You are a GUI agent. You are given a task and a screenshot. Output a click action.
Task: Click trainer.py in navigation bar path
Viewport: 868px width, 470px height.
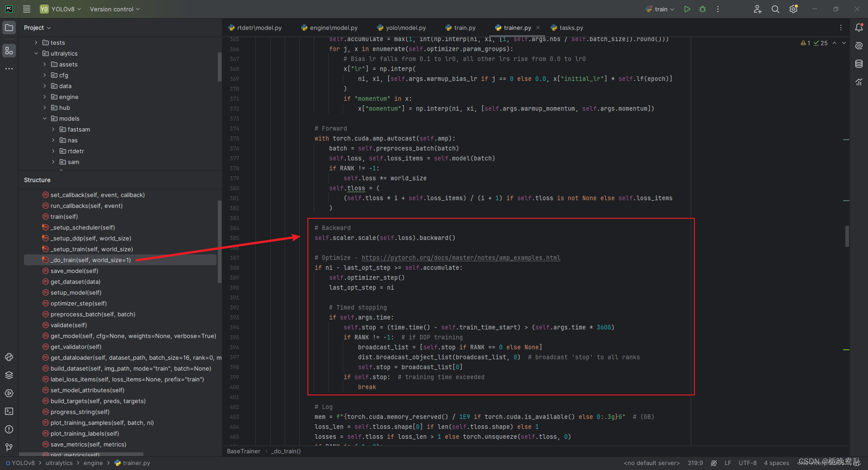pyautogui.click(x=132, y=463)
